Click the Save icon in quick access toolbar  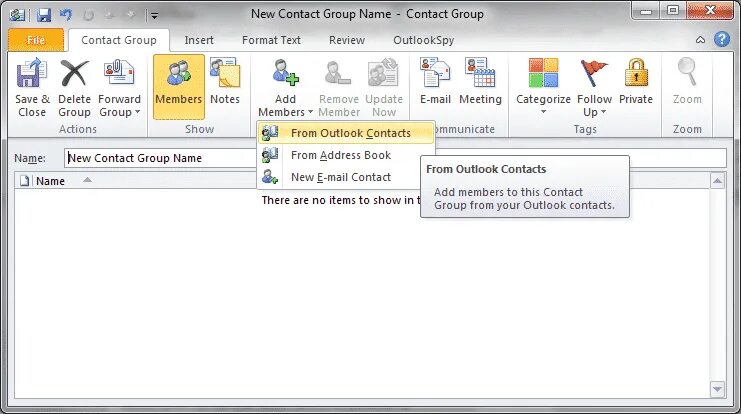point(44,15)
